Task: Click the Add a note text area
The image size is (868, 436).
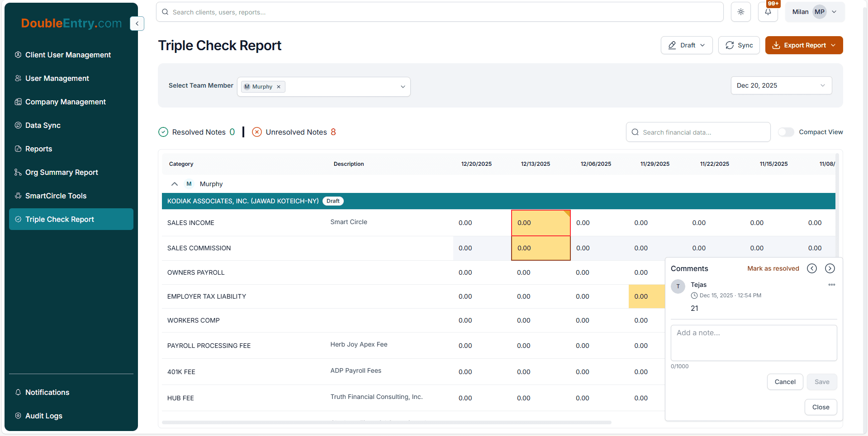Action: [753, 342]
